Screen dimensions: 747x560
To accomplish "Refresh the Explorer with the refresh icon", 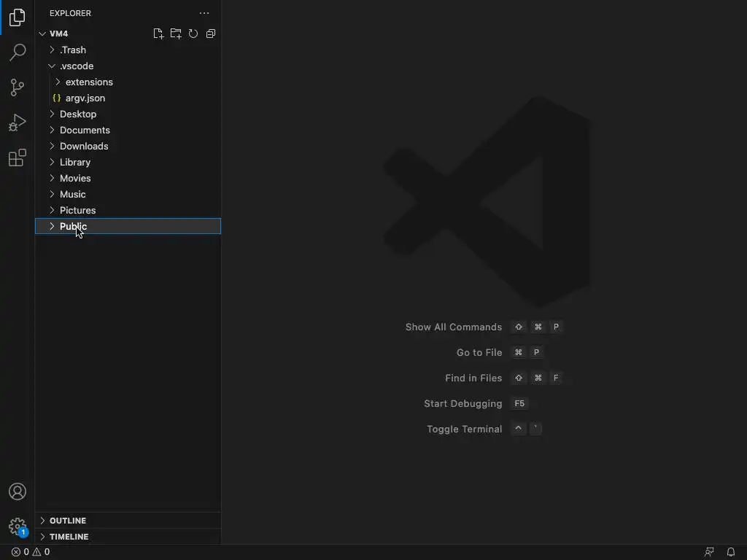I will [193, 34].
